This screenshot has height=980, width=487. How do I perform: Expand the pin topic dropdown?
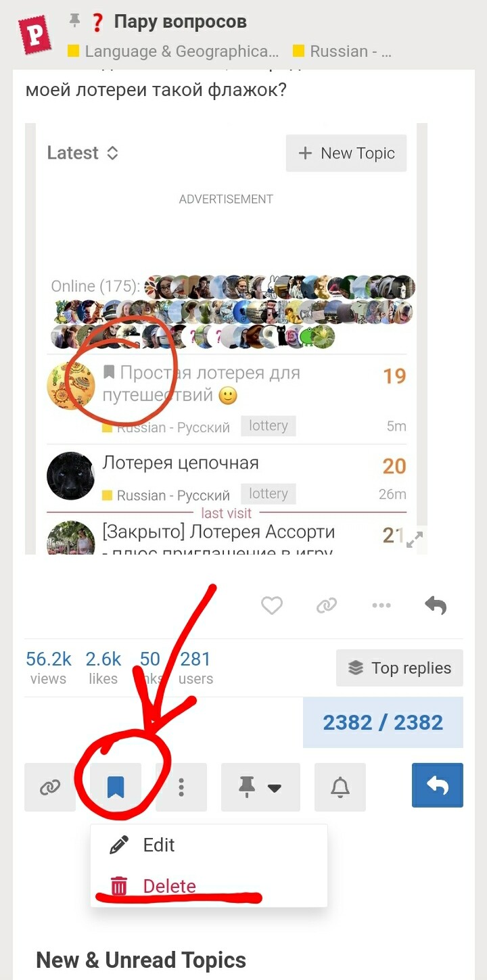pyautogui.click(x=260, y=787)
